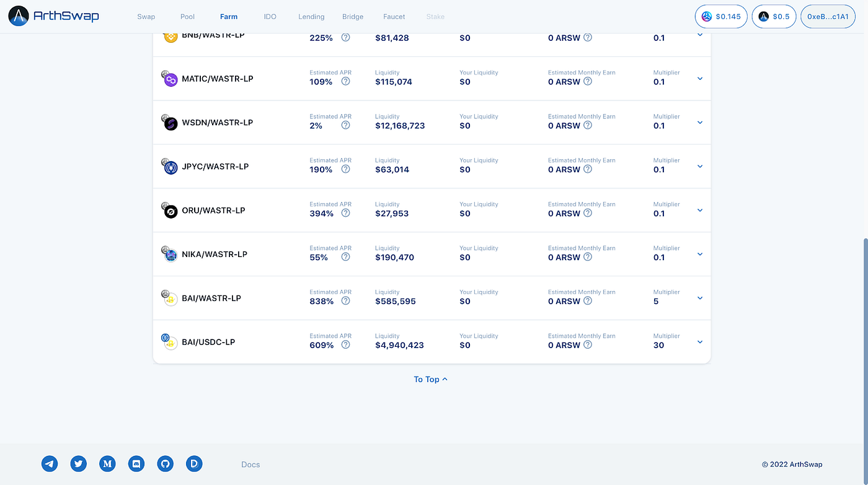
Task: Click the 838% estimated APR value
Action: click(322, 302)
